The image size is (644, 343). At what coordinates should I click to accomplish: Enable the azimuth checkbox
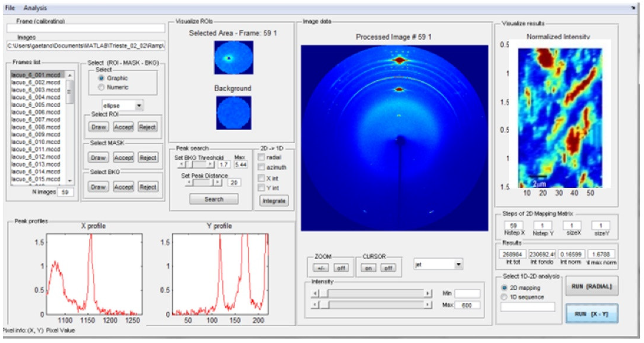[261, 167]
